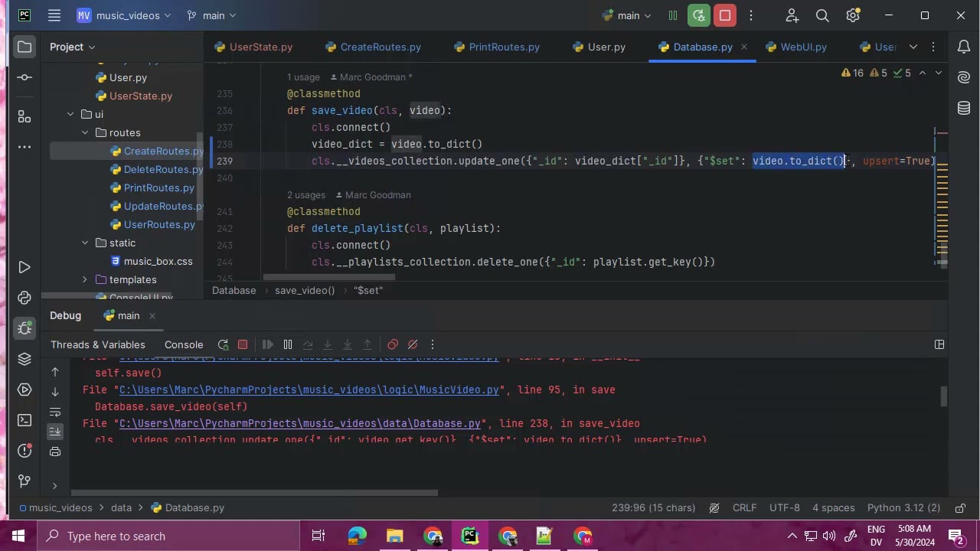Open Python Console layers icon
980x551 pixels.
click(x=24, y=359)
